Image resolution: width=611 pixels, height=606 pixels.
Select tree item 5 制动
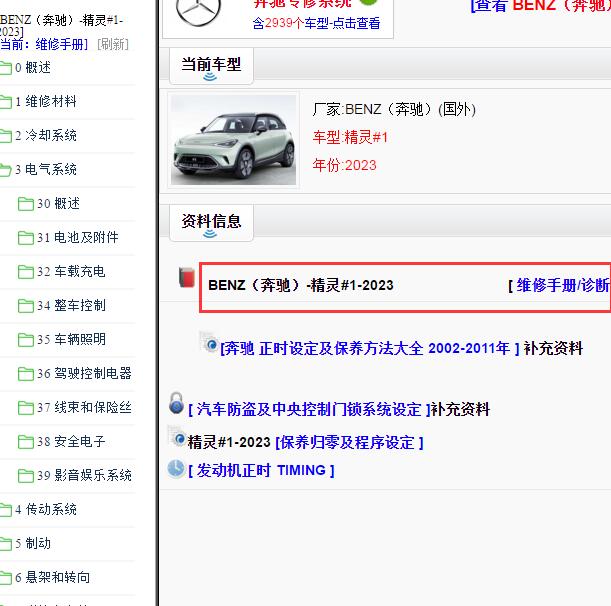[x=33, y=543]
